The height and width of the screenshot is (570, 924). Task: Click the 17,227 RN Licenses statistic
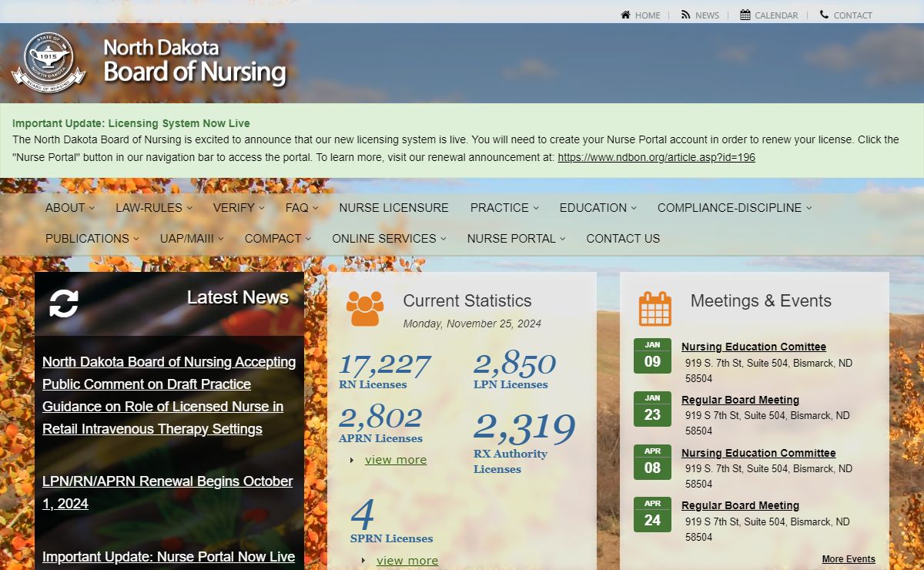pos(384,371)
